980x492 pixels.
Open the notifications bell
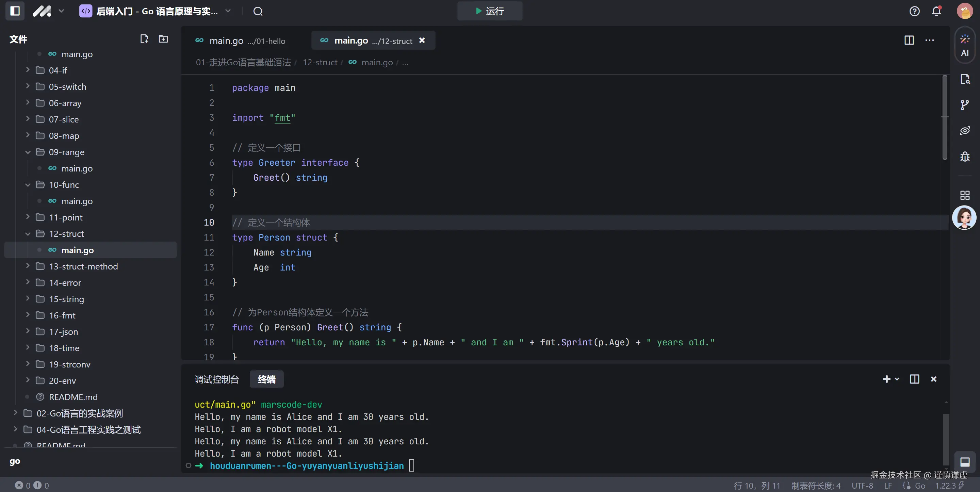936,11
